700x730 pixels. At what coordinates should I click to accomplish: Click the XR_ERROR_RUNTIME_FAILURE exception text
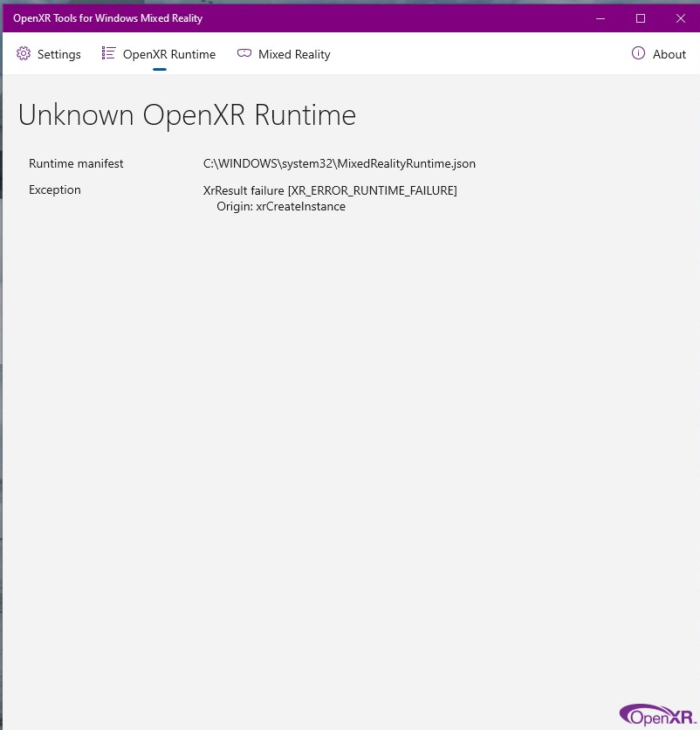pos(330,189)
